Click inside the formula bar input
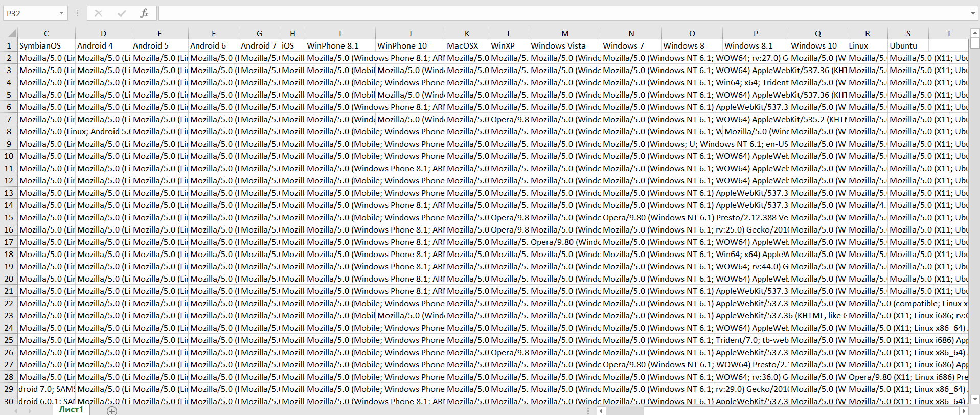980x415 pixels. coord(563,13)
